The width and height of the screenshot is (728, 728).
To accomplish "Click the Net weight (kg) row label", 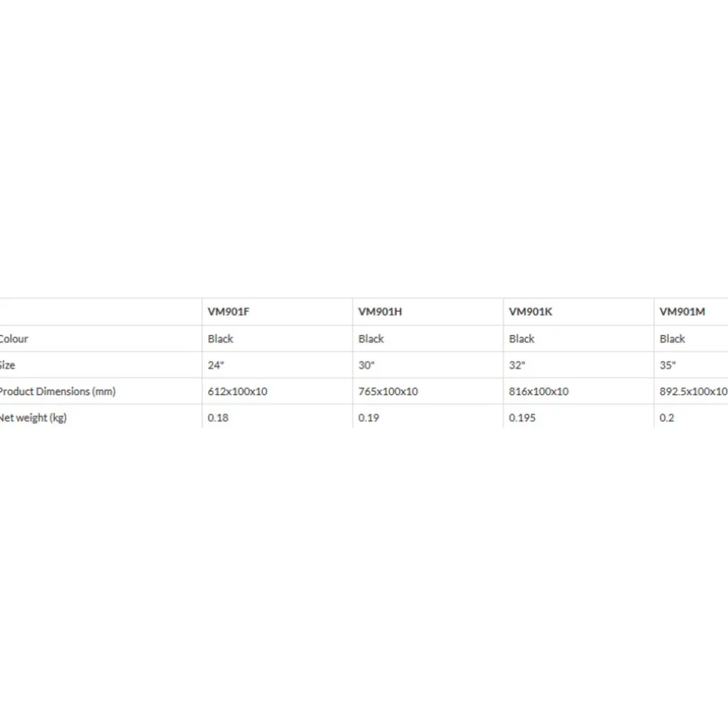I will (33, 417).
